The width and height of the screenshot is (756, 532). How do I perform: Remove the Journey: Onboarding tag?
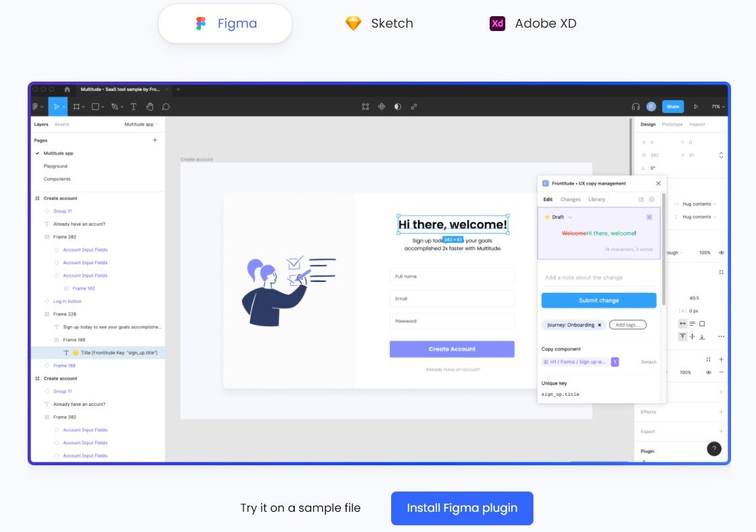coord(600,325)
